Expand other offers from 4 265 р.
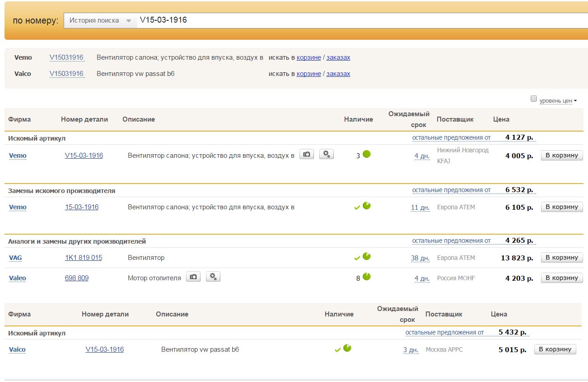Viewport: 588px width, 382px height. click(451, 241)
